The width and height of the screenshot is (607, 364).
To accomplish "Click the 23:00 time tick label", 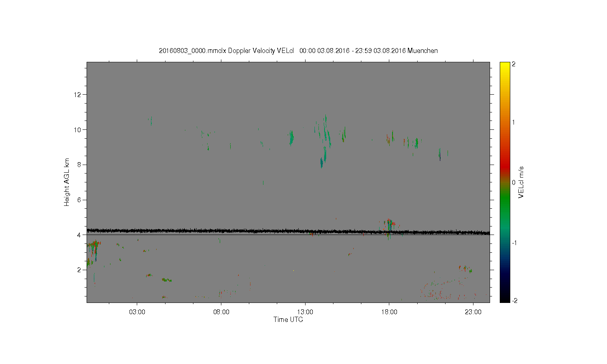I will [x=473, y=312].
